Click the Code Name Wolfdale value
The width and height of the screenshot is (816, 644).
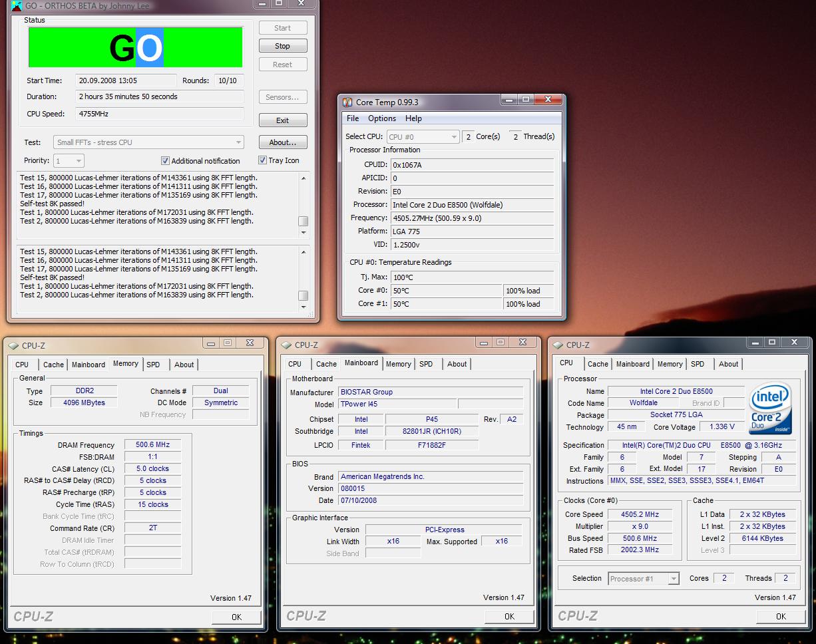(643, 403)
